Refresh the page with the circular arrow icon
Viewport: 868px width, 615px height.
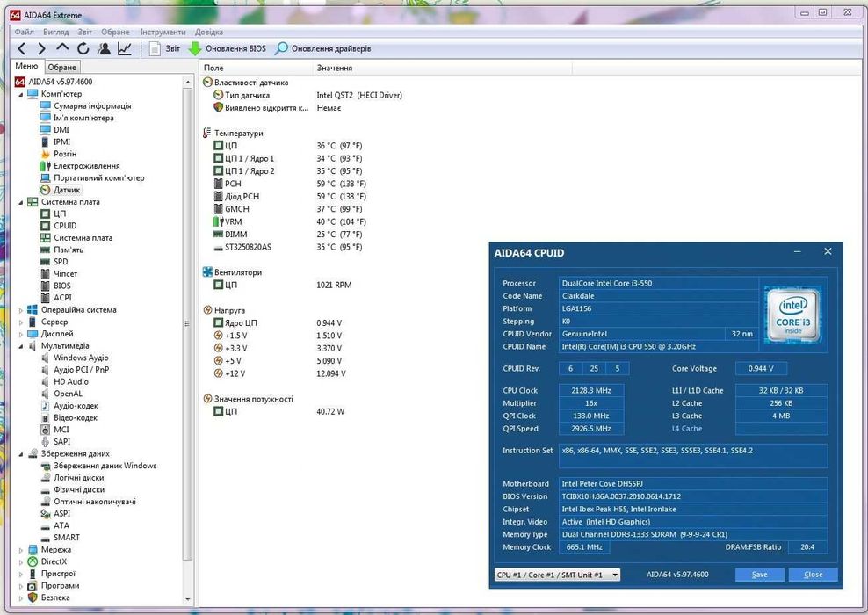[83, 48]
